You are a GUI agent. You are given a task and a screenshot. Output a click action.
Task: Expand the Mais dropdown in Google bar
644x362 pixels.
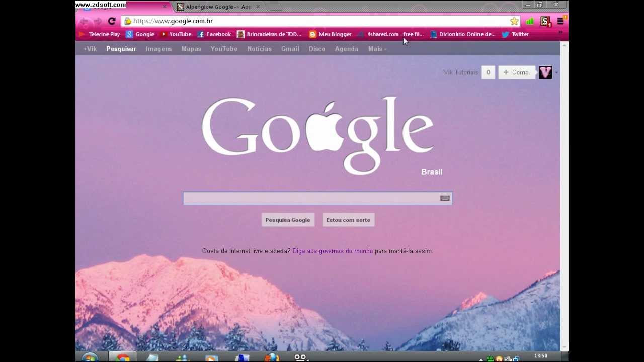pos(377,49)
